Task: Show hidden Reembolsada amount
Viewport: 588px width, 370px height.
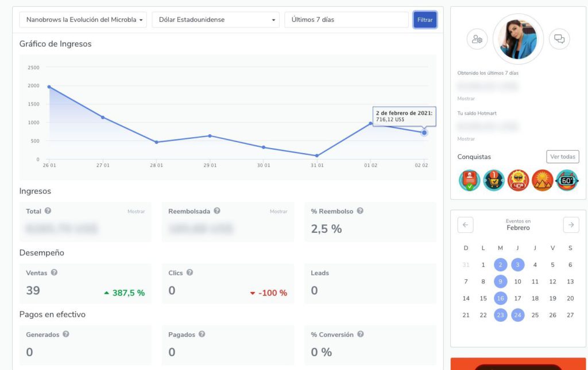Action: (x=278, y=212)
